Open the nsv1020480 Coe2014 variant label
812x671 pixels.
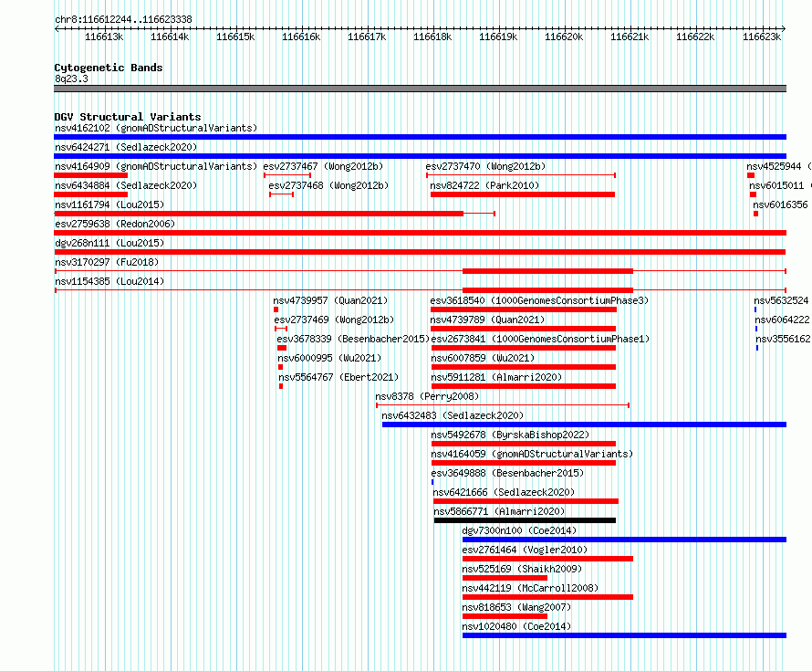click(516, 626)
